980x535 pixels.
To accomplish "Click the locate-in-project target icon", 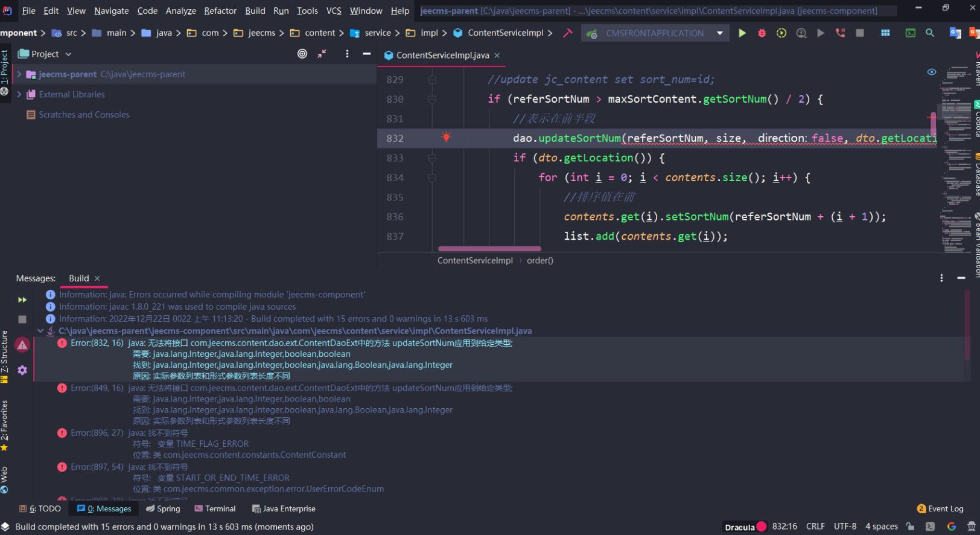I will pyautogui.click(x=302, y=54).
